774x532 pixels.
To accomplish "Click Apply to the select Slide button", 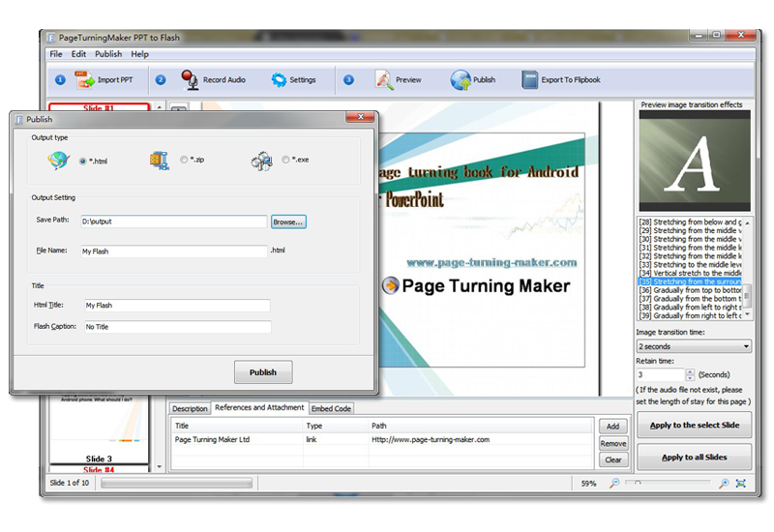I will coord(694,425).
